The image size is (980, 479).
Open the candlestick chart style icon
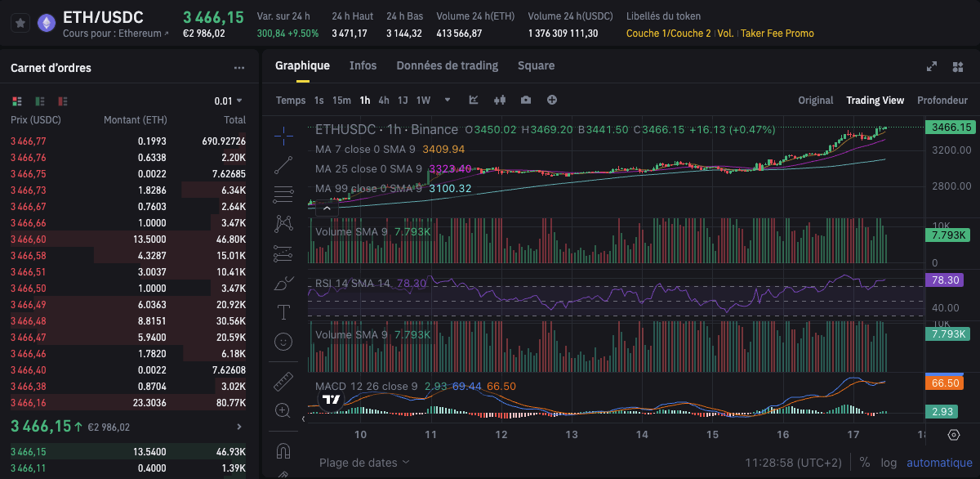500,100
